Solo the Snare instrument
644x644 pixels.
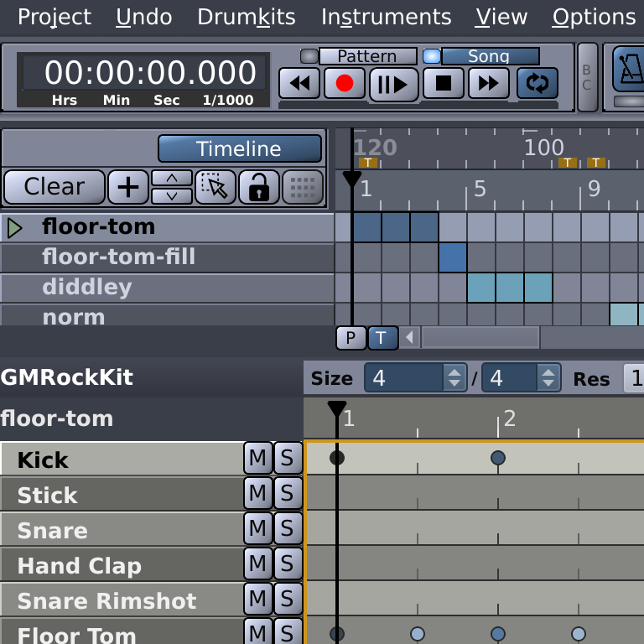287,529
